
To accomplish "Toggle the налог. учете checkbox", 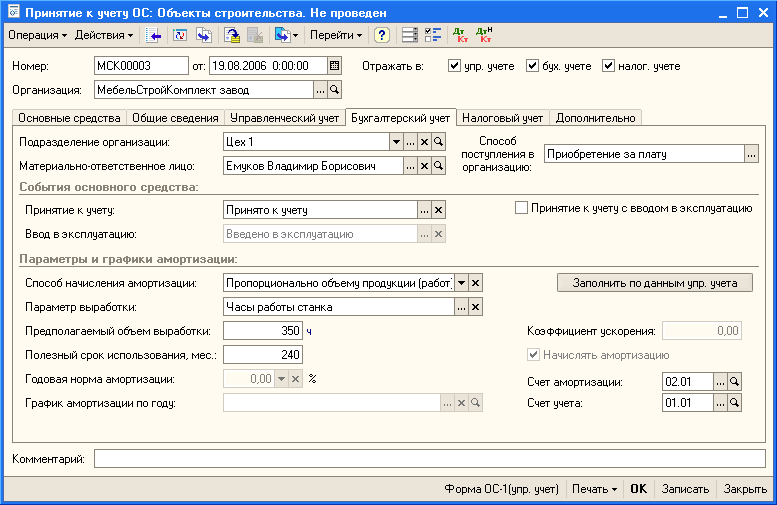I will coord(608,65).
